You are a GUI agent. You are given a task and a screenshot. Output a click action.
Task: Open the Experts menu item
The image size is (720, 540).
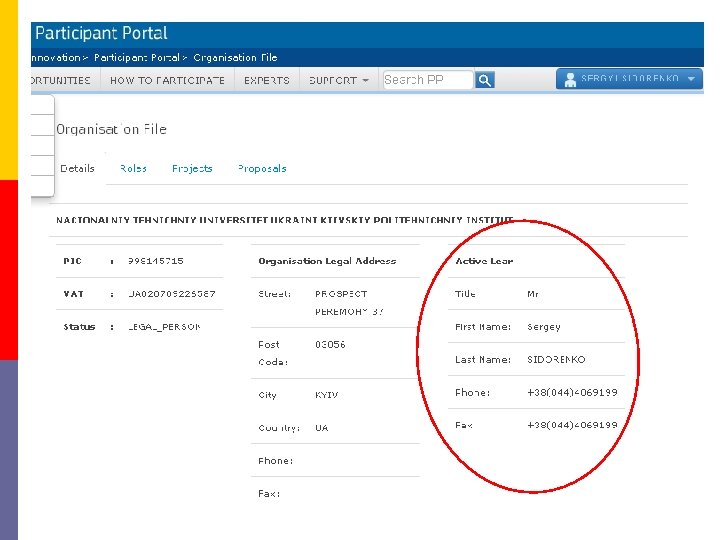coord(267,80)
